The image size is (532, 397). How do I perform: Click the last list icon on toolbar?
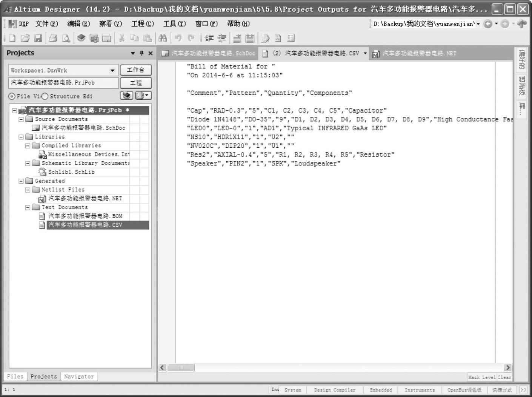[x=291, y=38]
